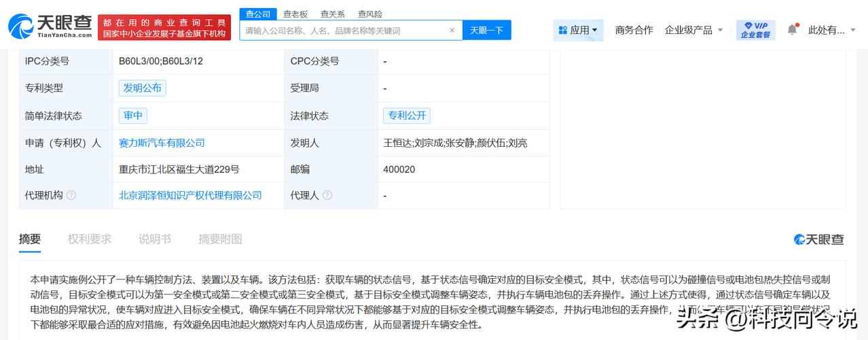The width and height of the screenshot is (868, 340).
Task: Select the 查关系 search tab
Action: coord(332,14)
